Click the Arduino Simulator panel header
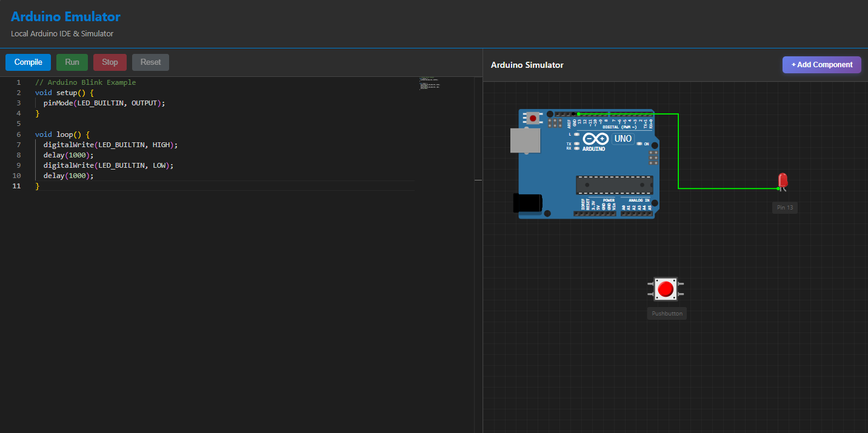Viewport: 868px width, 433px height. pyautogui.click(x=528, y=65)
